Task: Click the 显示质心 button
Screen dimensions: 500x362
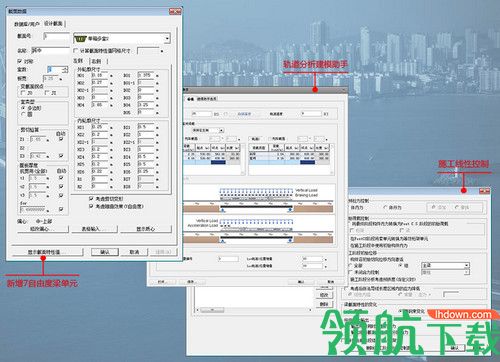Action: (x=146, y=229)
